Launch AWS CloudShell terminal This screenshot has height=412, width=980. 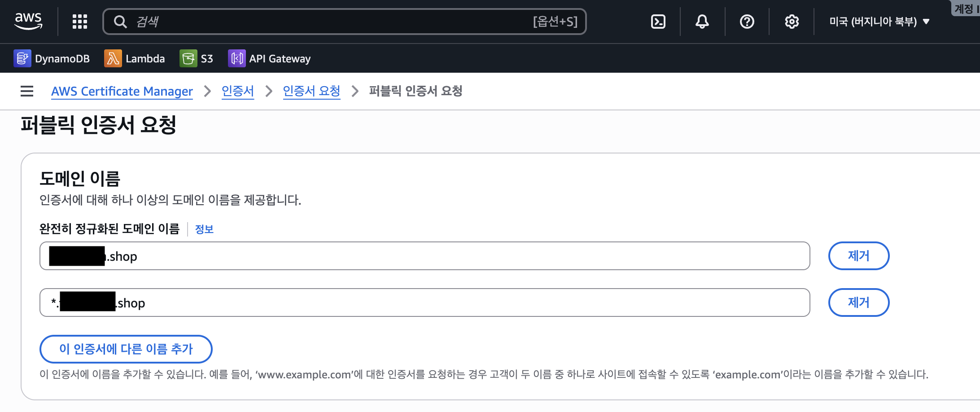pyautogui.click(x=658, y=21)
